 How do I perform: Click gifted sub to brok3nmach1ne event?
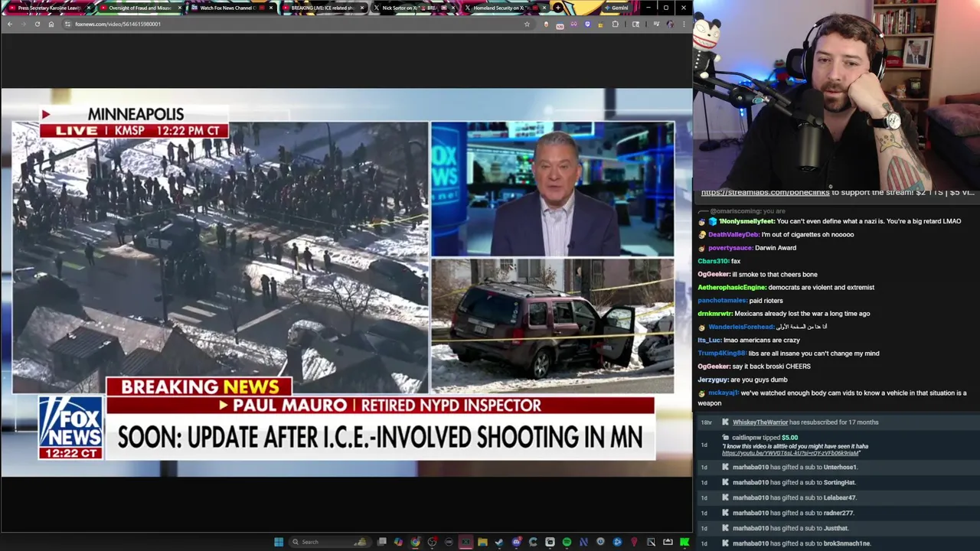point(838,543)
